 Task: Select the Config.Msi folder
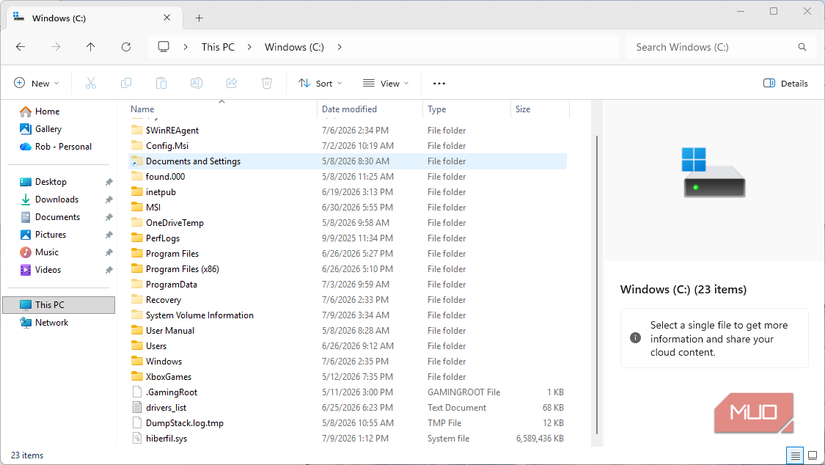[347, 146]
